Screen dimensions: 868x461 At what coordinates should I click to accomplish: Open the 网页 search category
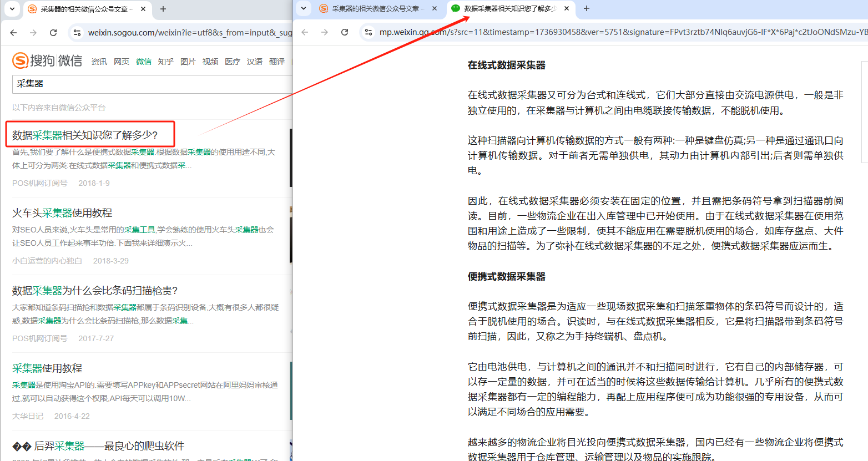click(122, 62)
